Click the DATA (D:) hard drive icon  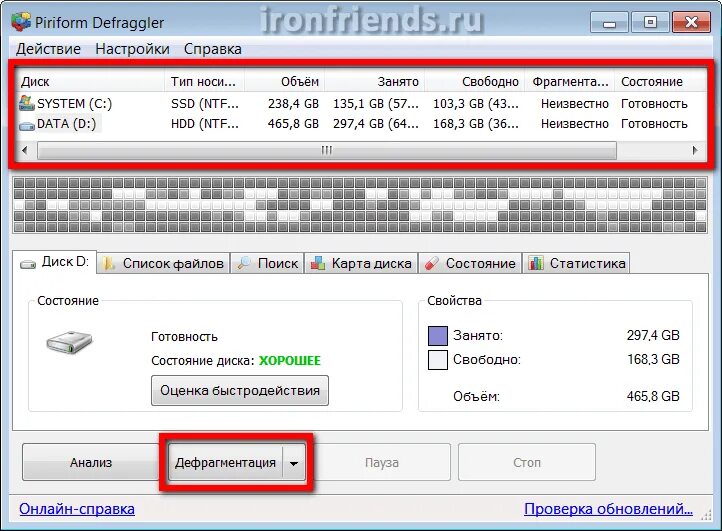[x=27, y=125]
